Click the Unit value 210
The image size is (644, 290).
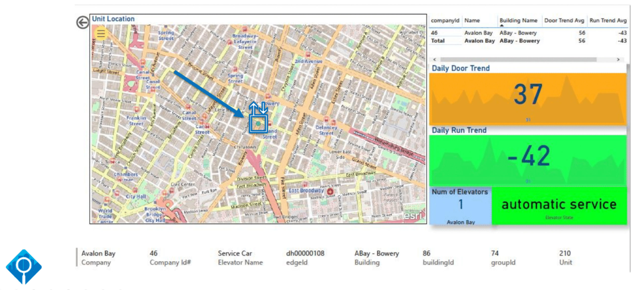pyautogui.click(x=565, y=253)
